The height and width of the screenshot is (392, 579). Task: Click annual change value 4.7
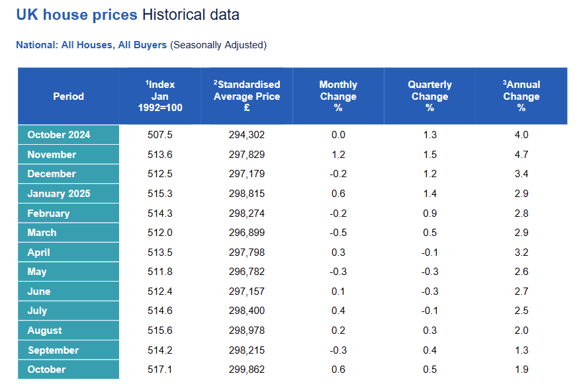point(521,155)
